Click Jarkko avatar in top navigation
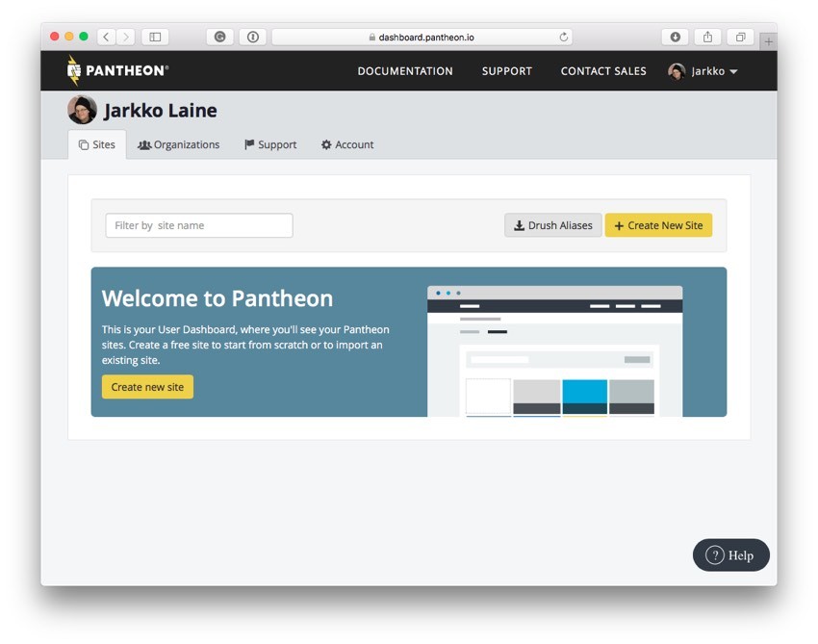Viewport: 818px width, 644px height. (677, 71)
